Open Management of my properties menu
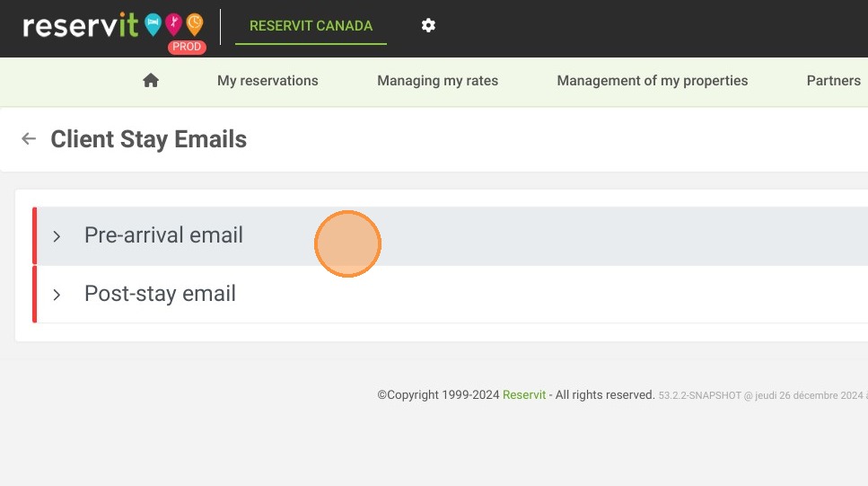 click(x=652, y=81)
